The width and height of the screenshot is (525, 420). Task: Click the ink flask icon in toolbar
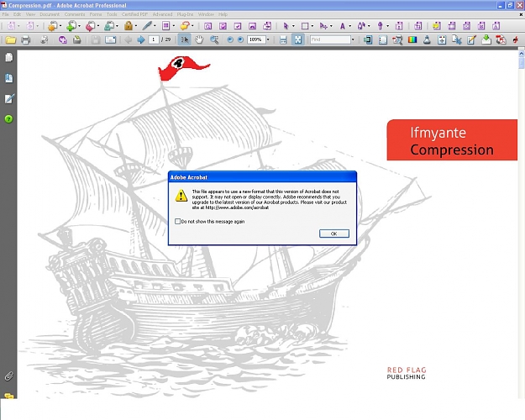(x=427, y=39)
